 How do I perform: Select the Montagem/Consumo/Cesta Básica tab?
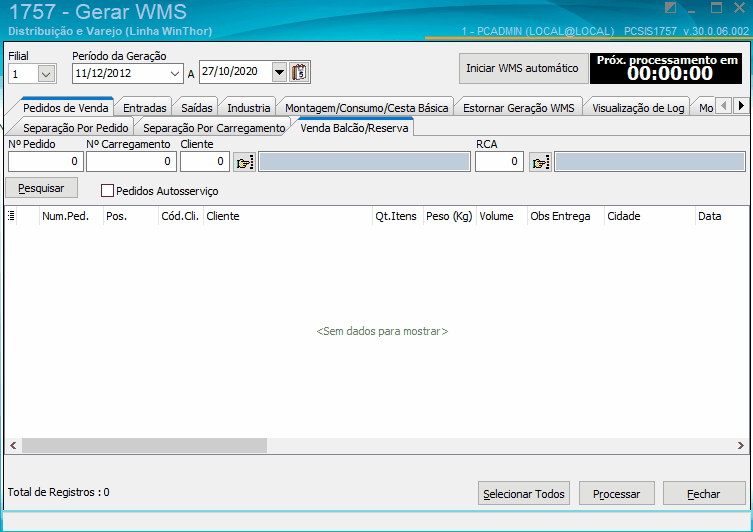pos(366,108)
